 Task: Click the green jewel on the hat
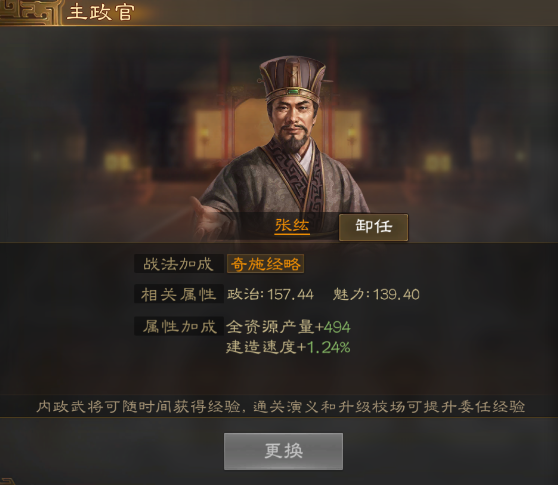point(293,92)
